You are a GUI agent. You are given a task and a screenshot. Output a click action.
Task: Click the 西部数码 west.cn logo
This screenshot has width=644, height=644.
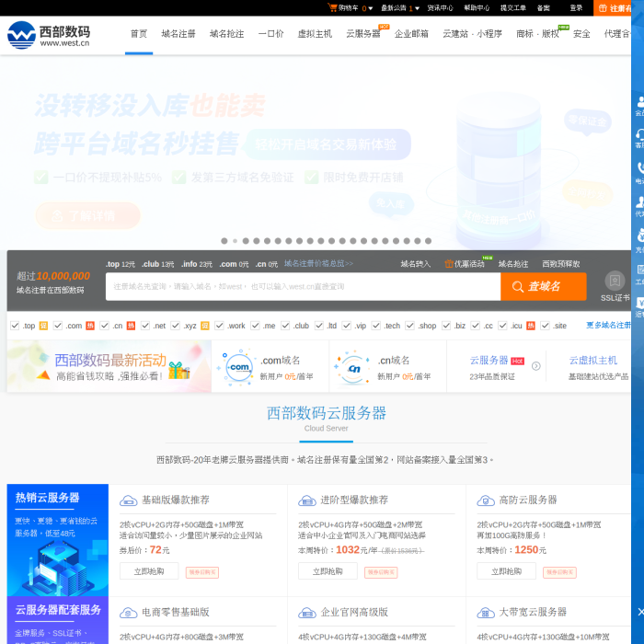[x=49, y=35]
